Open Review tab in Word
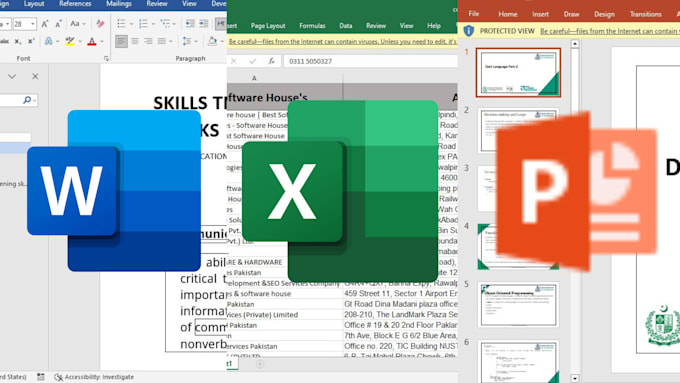Screen dimensions: 680x383 point(157,4)
